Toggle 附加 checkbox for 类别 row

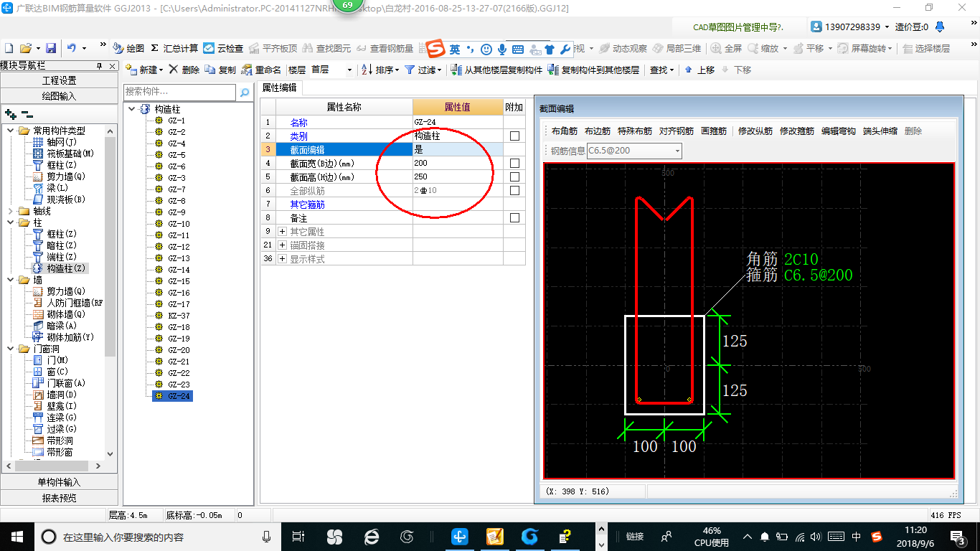click(x=514, y=136)
